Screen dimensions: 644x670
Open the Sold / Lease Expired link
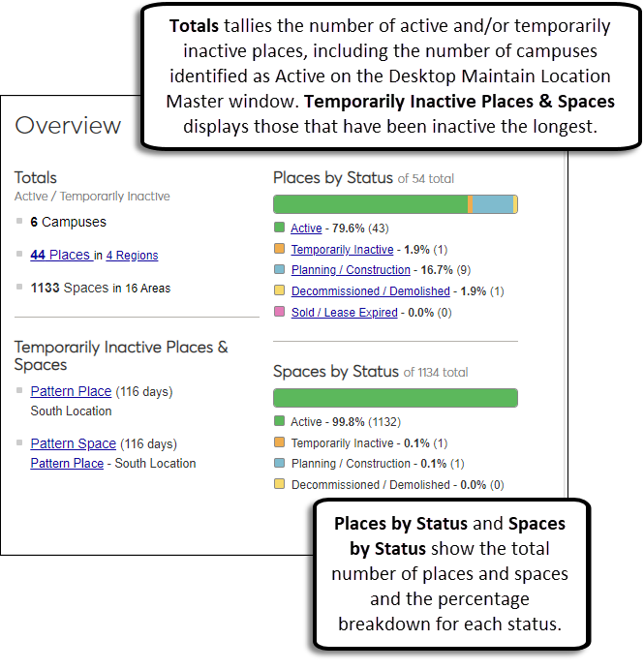[x=344, y=313]
